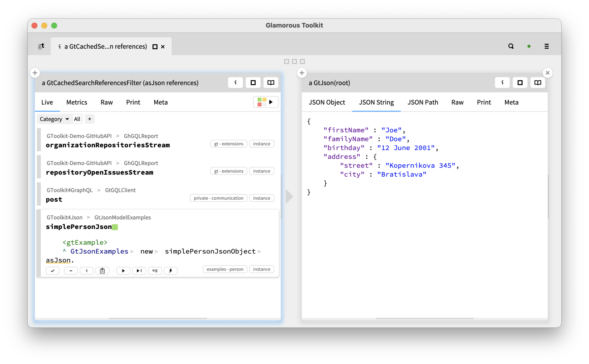
Task: Click examples - person tag on simplePersonJson
Action: tap(225, 269)
